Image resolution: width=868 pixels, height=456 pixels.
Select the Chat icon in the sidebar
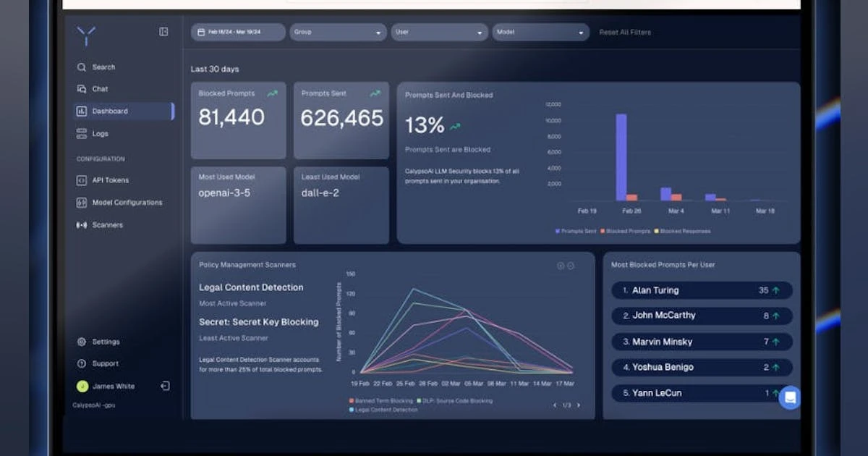82,89
